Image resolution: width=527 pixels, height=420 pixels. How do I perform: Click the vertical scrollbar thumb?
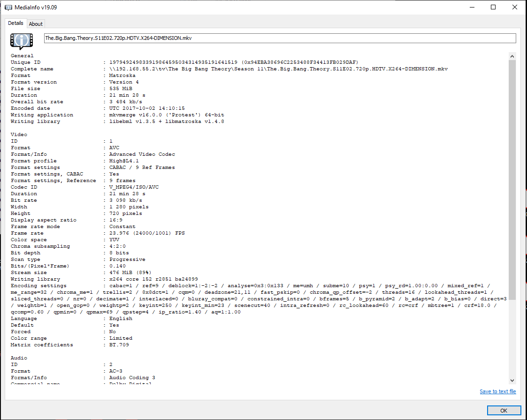pos(512,180)
